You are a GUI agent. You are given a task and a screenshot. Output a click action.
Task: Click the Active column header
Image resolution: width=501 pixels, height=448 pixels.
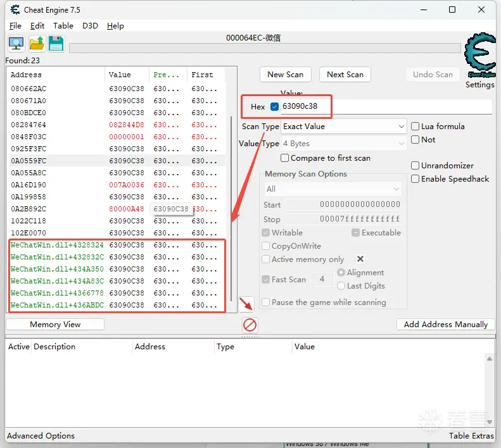coord(19,347)
